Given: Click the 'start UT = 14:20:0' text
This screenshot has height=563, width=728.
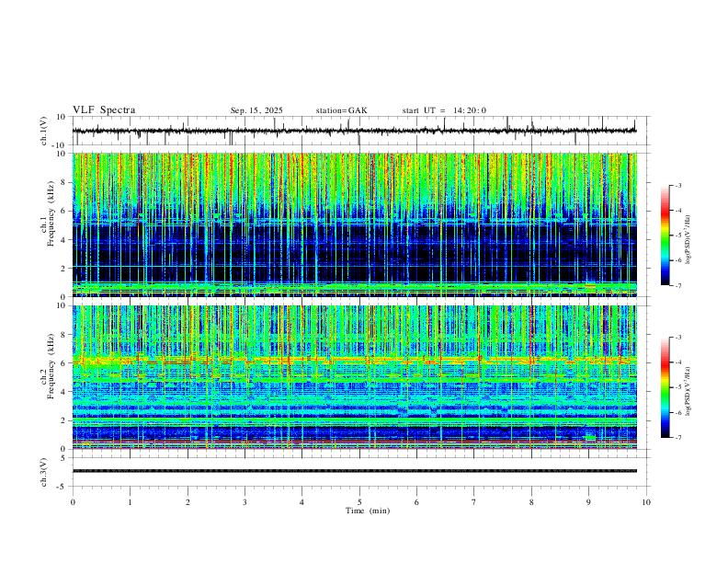Looking at the screenshot, I should pos(444,110).
